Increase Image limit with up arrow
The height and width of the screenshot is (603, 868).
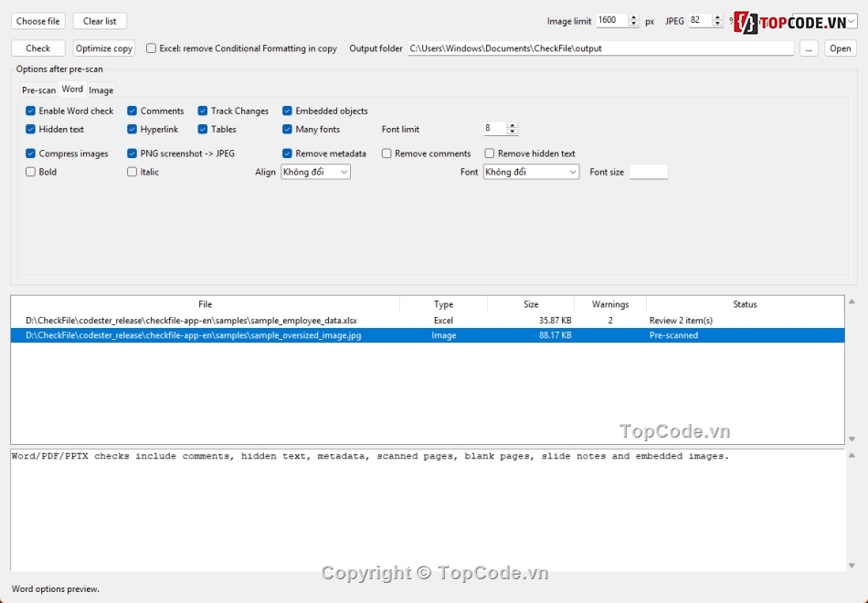634,17
